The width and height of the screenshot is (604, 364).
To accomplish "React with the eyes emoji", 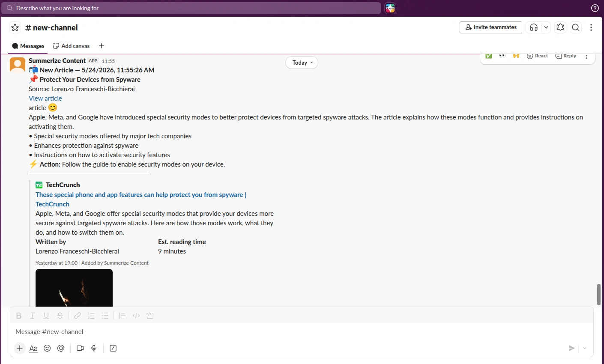I will [x=502, y=56].
